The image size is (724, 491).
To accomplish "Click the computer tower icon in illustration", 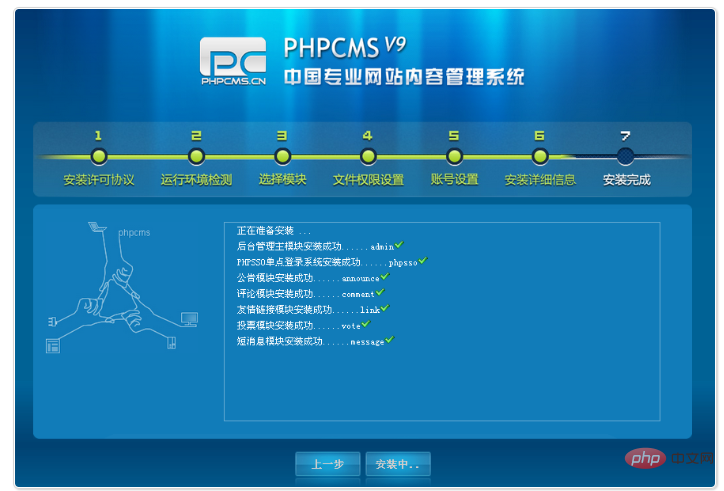I will pyautogui.click(x=171, y=343).
